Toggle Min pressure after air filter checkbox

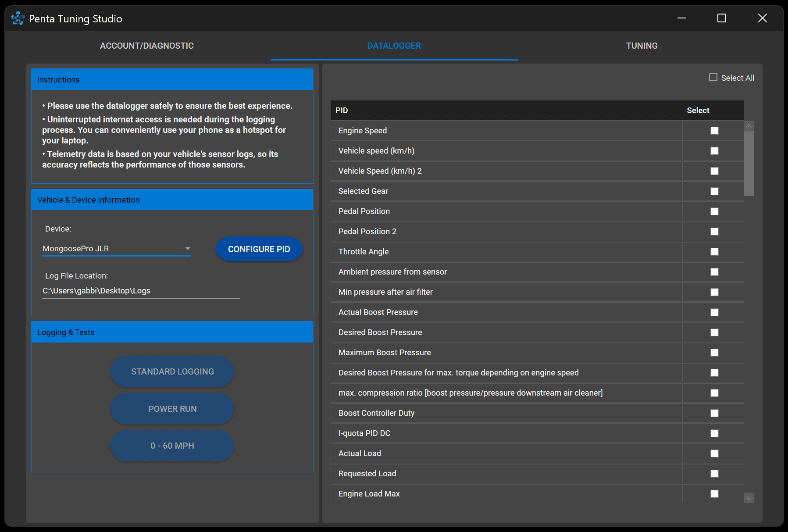pos(714,292)
